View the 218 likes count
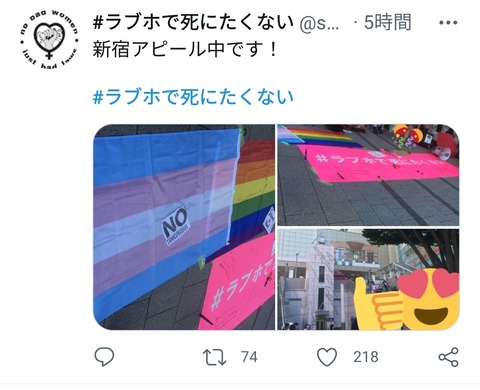Image resolution: width=480 pixels, height=390 pixels. pyautogui.click(x=366, y=357)
